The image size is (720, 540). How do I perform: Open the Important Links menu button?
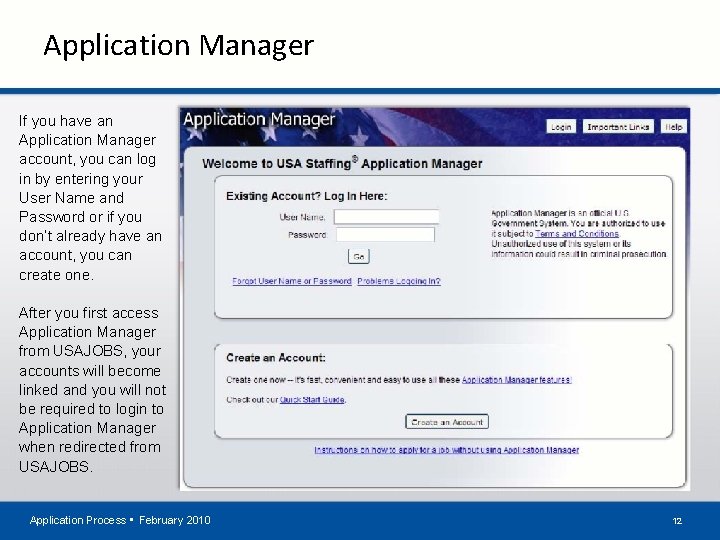pos(618,127)
